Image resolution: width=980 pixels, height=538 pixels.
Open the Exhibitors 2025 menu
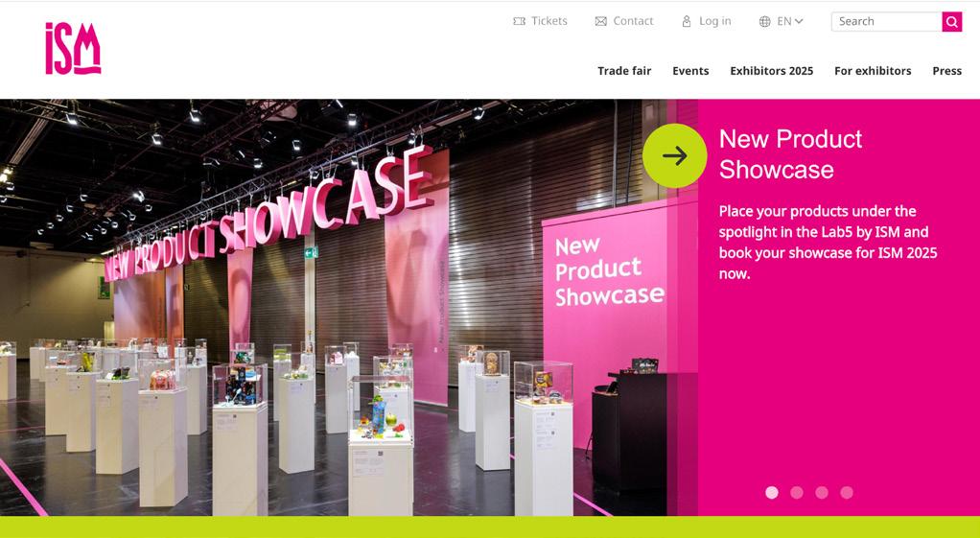772,71
